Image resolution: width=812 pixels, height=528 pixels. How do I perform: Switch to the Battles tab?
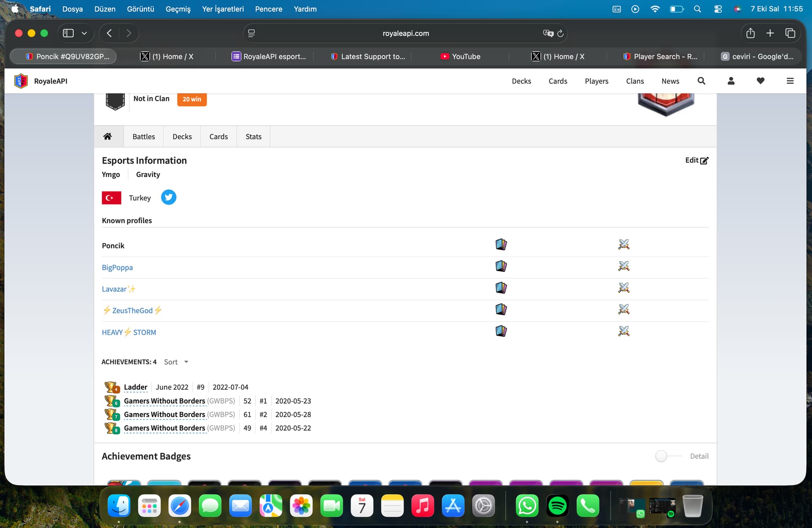[143, 137]
